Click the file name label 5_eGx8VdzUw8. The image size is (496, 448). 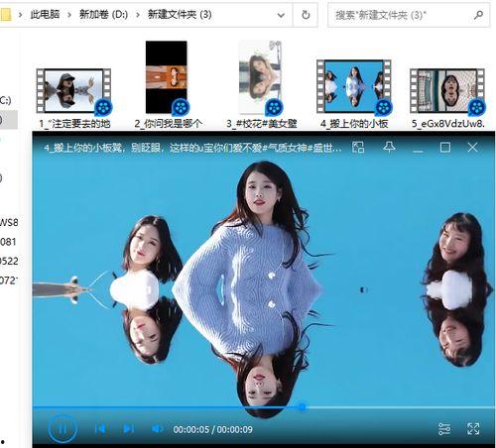448,124
